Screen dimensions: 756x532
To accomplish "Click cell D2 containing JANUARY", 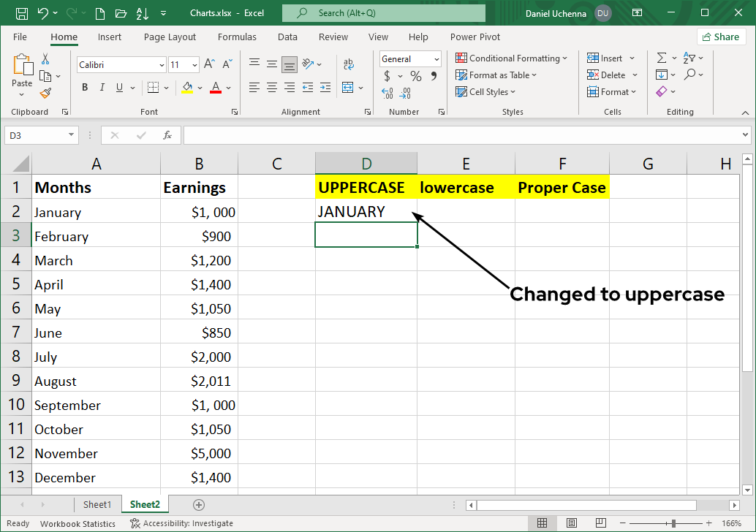I will tap(366, 211).
